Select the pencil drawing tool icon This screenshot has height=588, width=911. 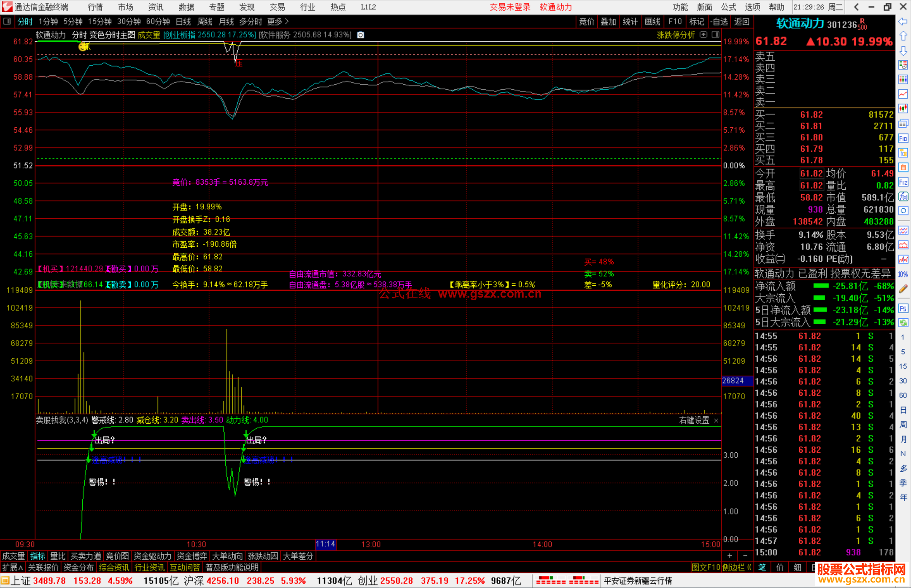point(903,289)
